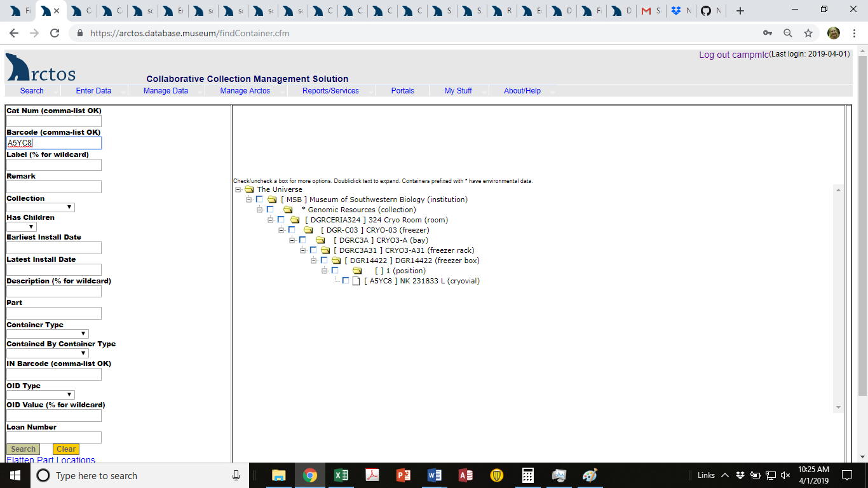This screenshot has height=488, width=868.
Task: Open the Reports/Services menu
Action: click(x=330, y=90)
